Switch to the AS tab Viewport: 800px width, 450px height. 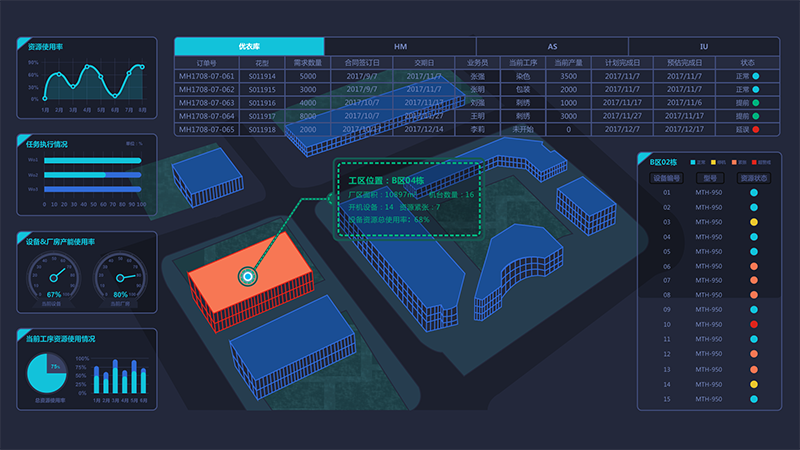tap(552, 46)
